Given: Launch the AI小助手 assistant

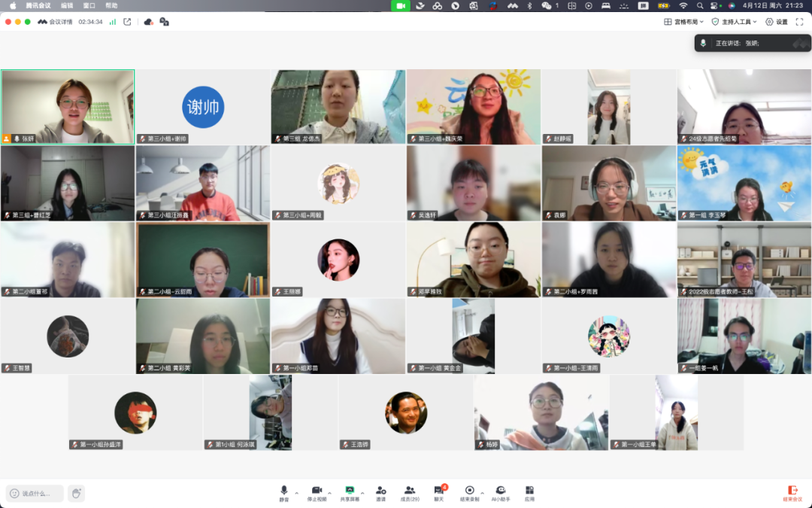Looking at the screenshot, I should [x=500, y=493].
